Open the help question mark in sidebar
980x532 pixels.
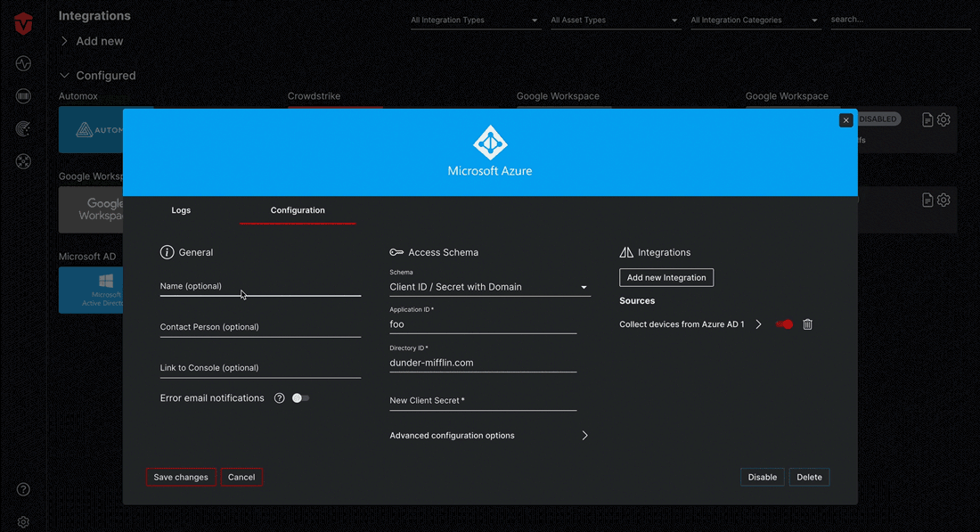(23, 489)
